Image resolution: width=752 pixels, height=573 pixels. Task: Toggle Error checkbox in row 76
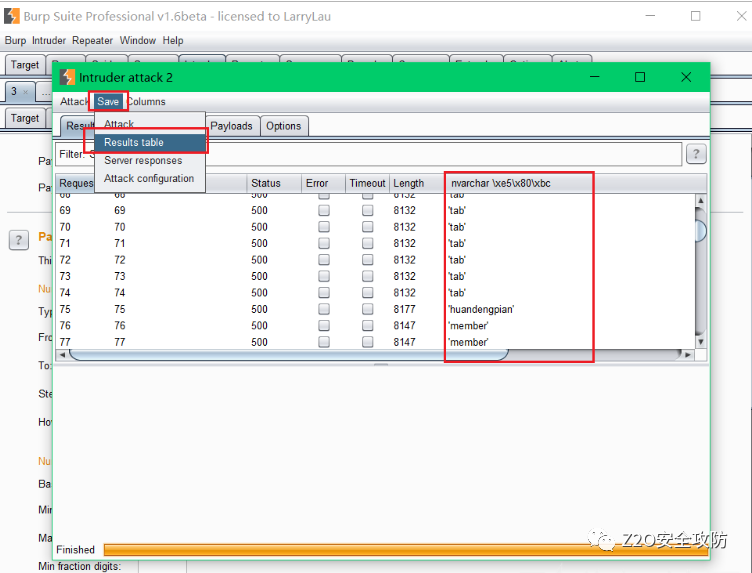tap(324, 325)
